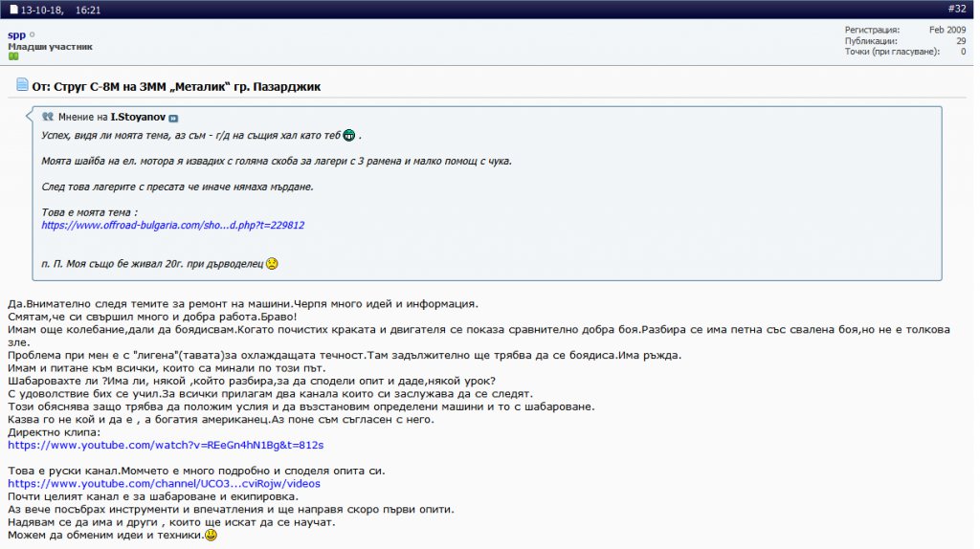The image size is (980, 549).
Task: Open post permalink #32
Action: pos(956,9)
